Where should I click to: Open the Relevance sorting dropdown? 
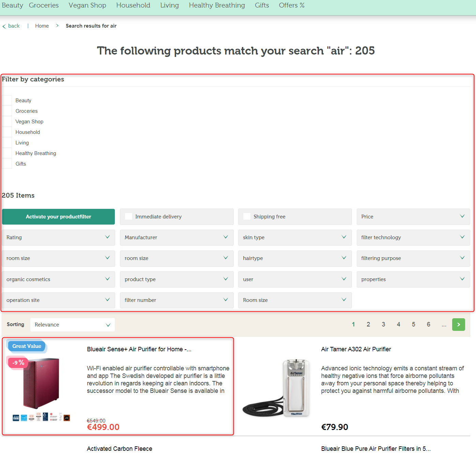[72, 325]
